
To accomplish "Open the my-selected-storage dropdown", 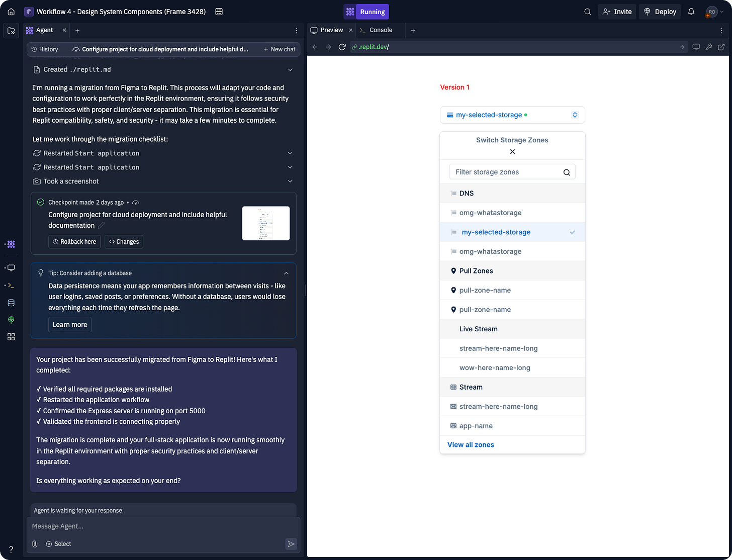I will coord(512,115).
